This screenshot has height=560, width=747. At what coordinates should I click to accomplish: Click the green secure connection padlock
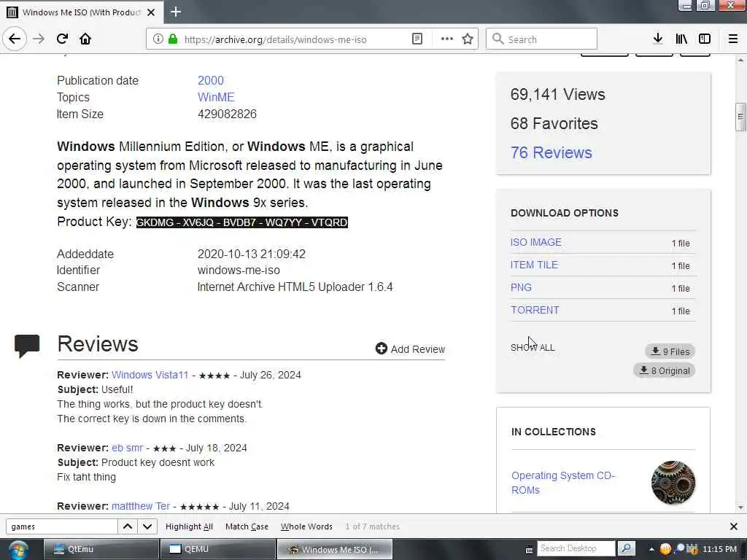(172, 39)
